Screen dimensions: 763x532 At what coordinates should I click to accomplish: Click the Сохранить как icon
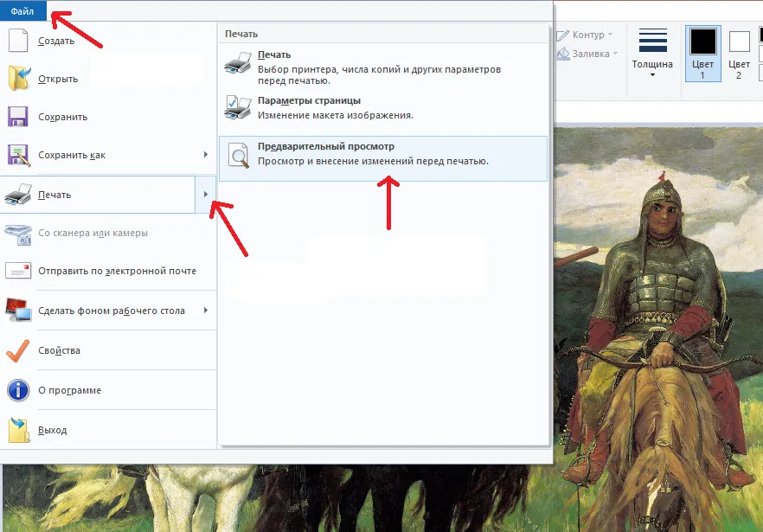point(18,155)
